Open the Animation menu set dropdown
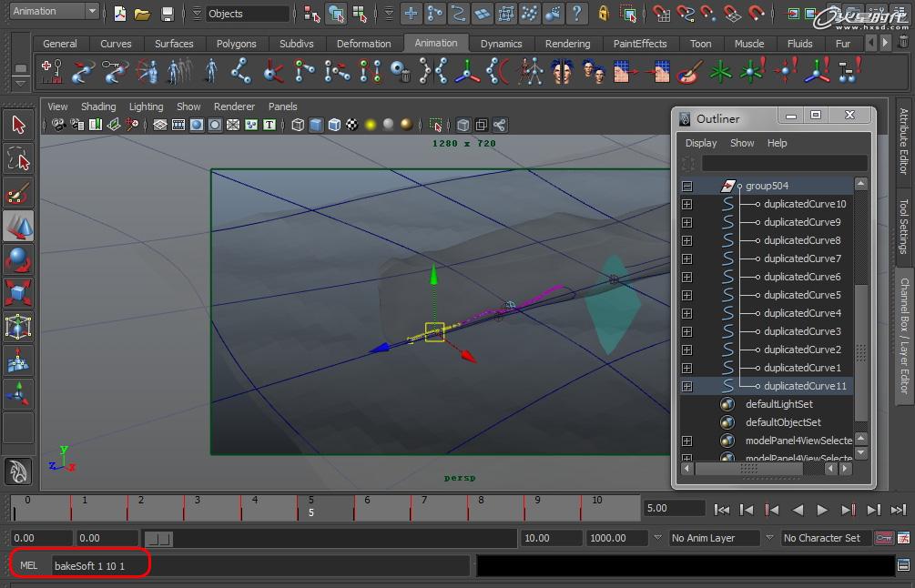 [x=54, y=11]
